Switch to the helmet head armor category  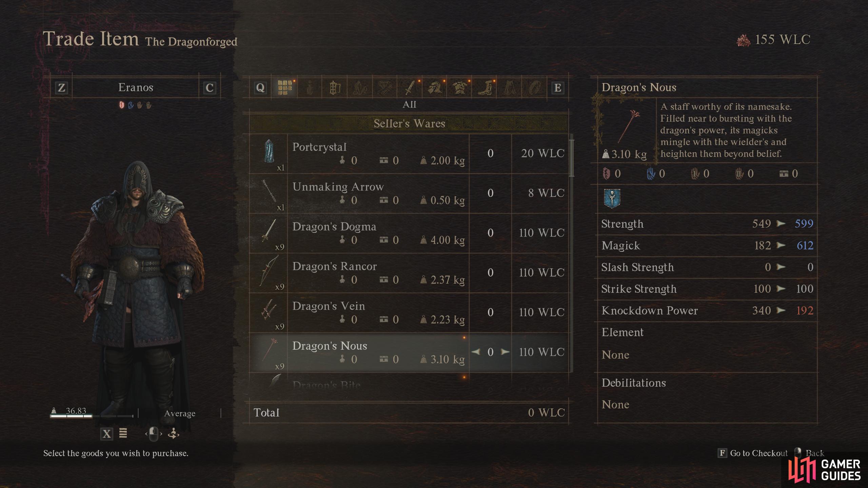pyautogui.click(x=435, y=88)
